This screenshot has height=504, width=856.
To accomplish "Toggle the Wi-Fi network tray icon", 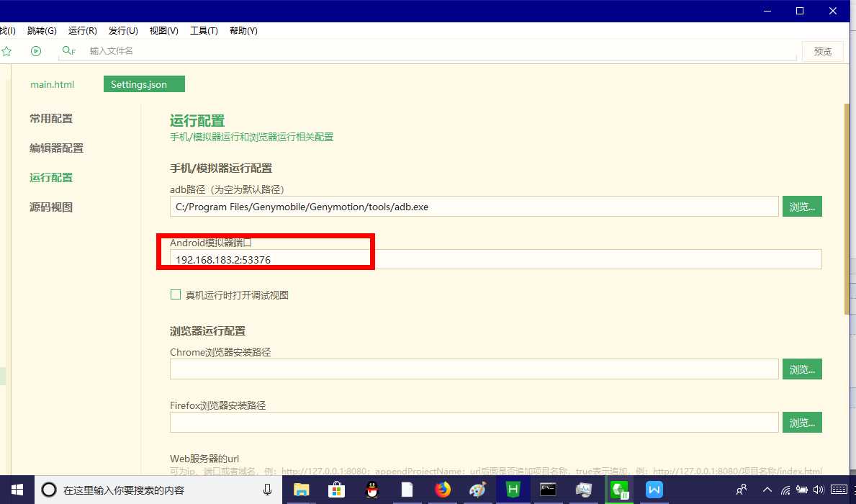I will point(785,490).
